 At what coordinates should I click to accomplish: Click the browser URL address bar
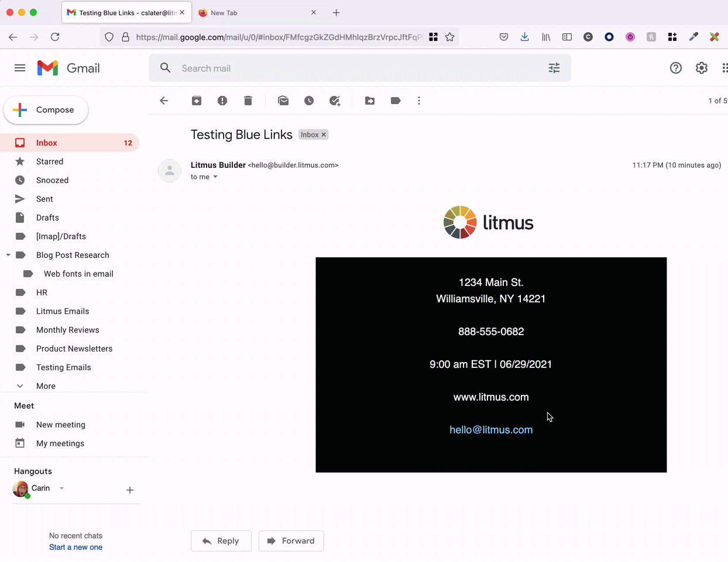279,37
